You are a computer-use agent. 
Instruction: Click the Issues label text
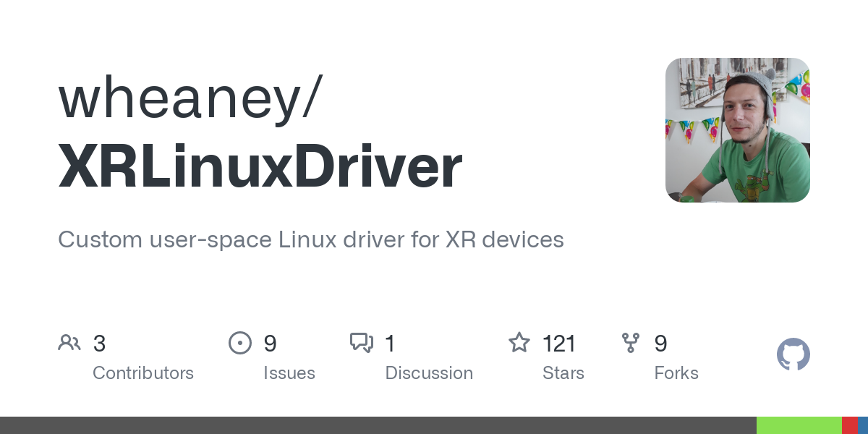tap(289, 373)
